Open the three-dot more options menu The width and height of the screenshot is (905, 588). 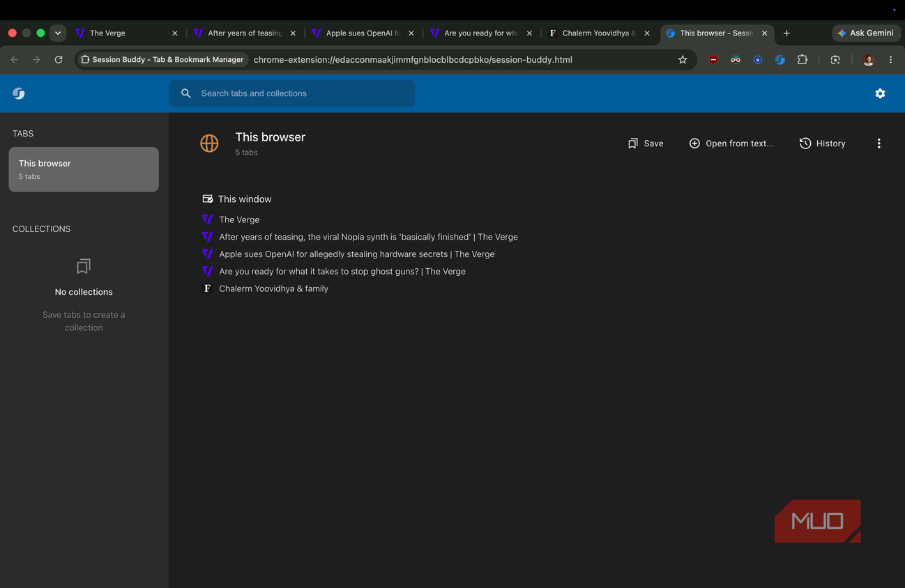[879, 144]
